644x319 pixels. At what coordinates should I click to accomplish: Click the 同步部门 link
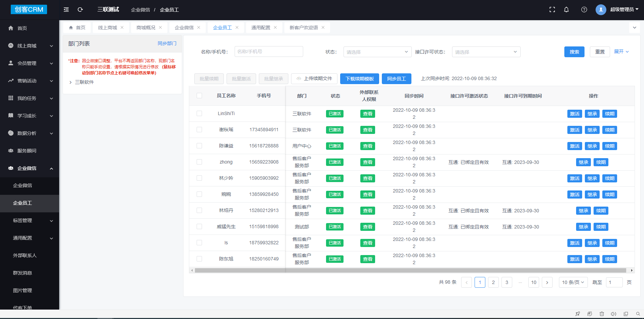tap(167, 43)
